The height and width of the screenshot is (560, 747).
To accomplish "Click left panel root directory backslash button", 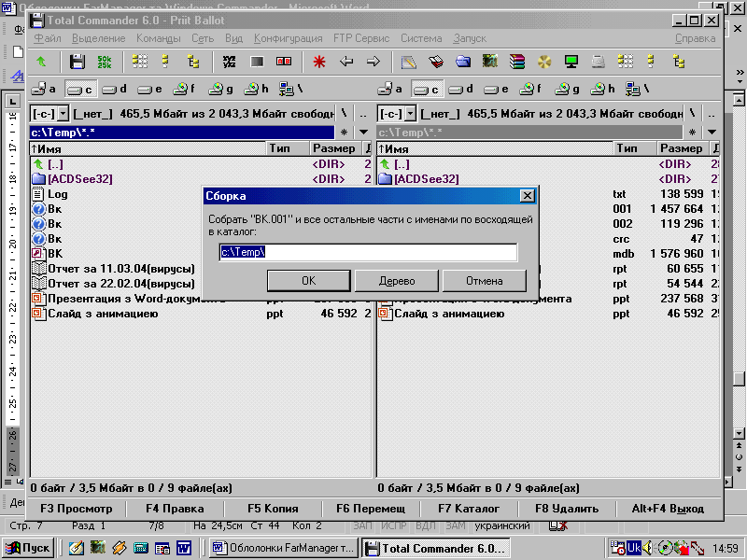I will (344, 114).
